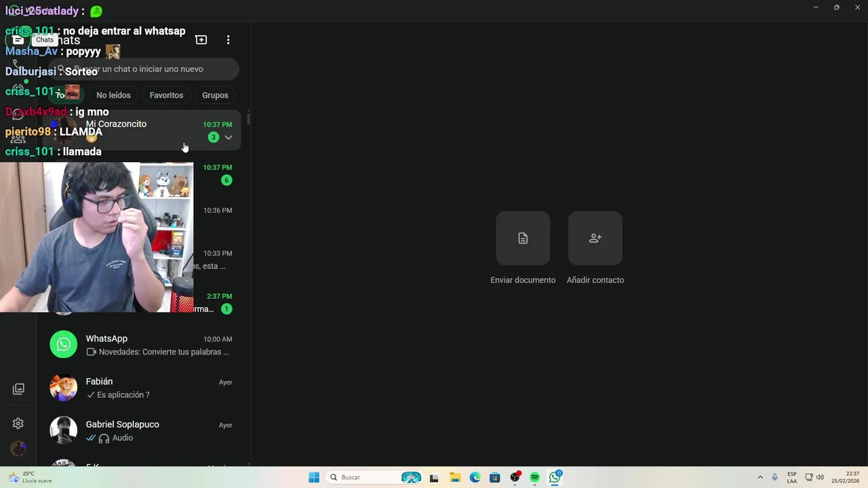
Task: Click the chat list scrollbar
Action: point(248,119)
